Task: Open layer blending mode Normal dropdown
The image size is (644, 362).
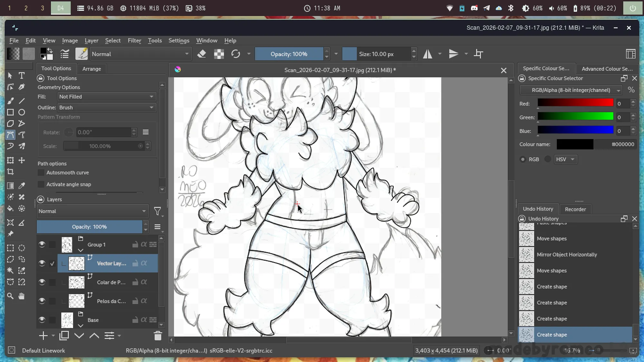Action: click(x=92, y=211)
